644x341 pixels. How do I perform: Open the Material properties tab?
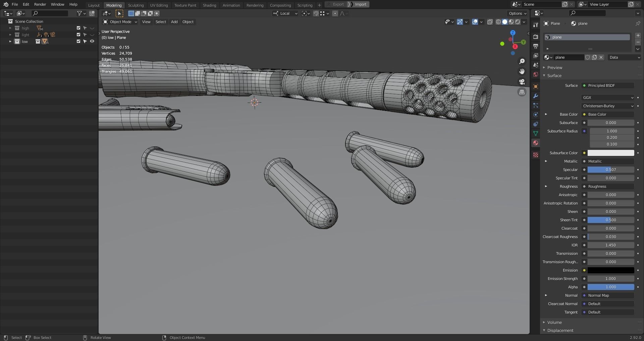[x=536, y=143]
